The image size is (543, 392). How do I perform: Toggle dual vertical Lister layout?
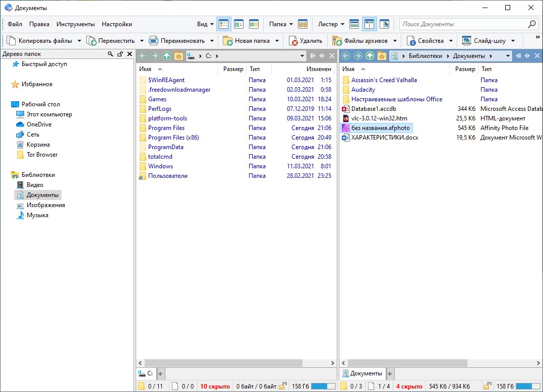click(x=369, y=24)
